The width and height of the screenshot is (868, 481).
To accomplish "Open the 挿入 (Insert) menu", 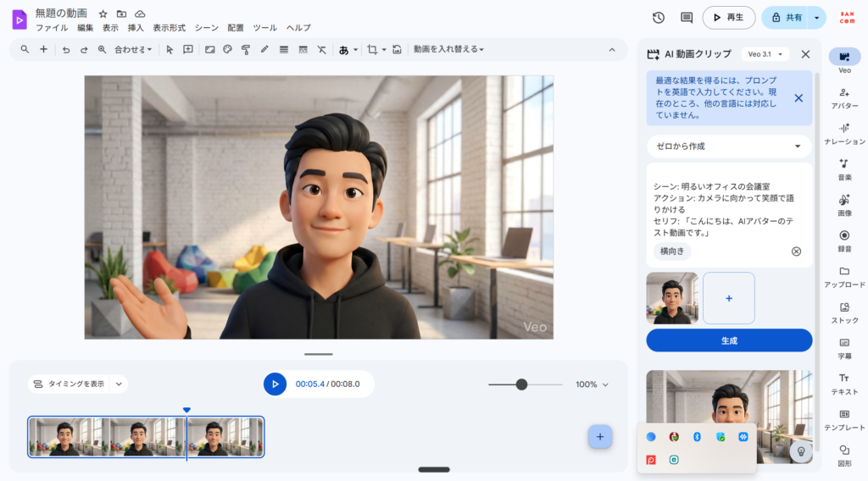I will [136, 28].
